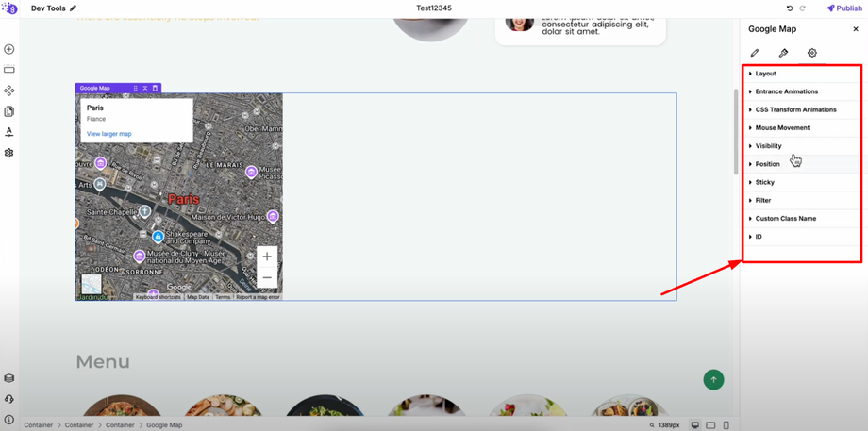Open the style brush tab
The width and height of the screenshot is (868, 431).
783,53
